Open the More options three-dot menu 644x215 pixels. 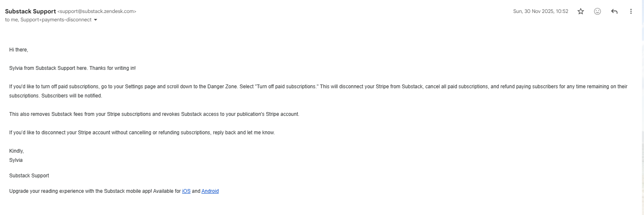pyautogui.click(x=631, y=11)
